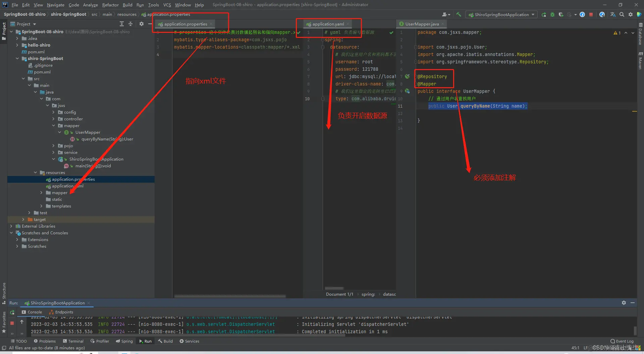Switch to Endpoints tab in Run panel
644x354 pixels.
[x=61, y=312]
